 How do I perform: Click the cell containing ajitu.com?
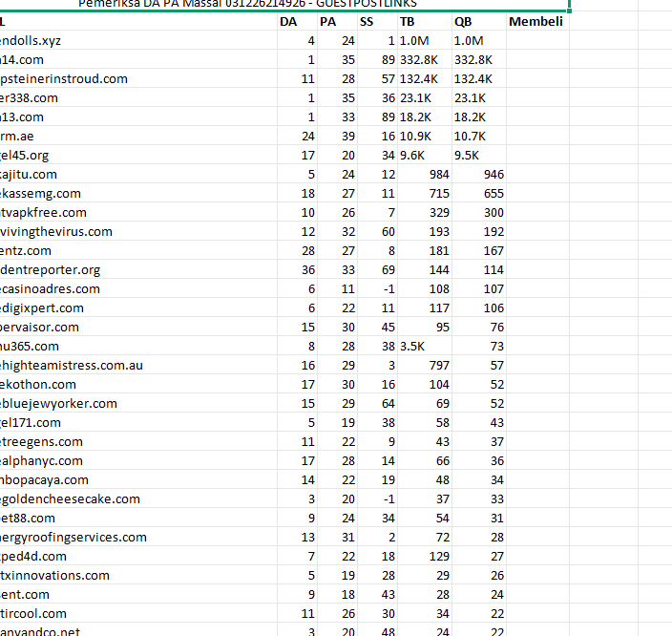coord(138,174)
